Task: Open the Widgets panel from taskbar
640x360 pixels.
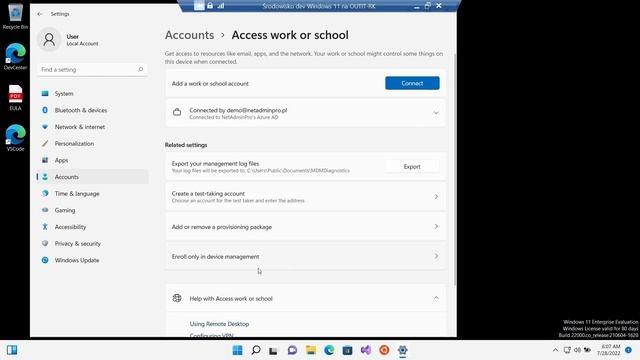Action: 12,350
